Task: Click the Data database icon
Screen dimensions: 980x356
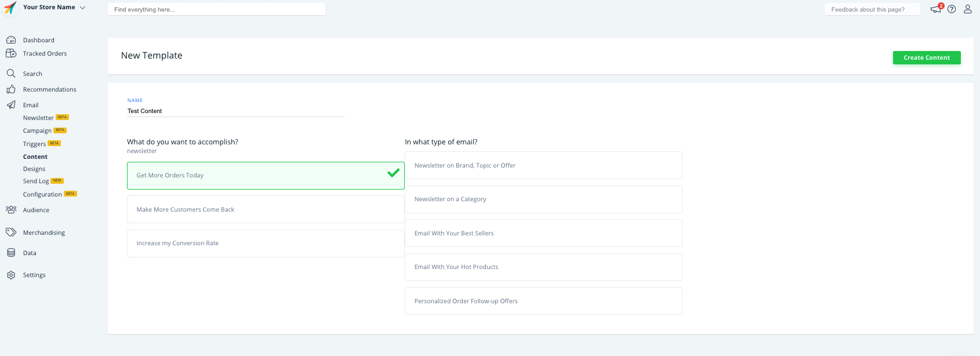Action: 11,253
